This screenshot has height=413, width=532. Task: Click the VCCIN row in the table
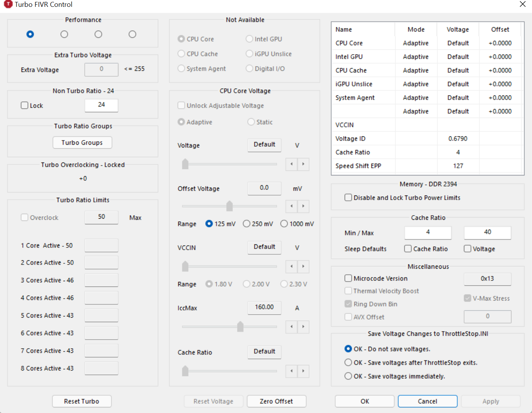point(426,125)
